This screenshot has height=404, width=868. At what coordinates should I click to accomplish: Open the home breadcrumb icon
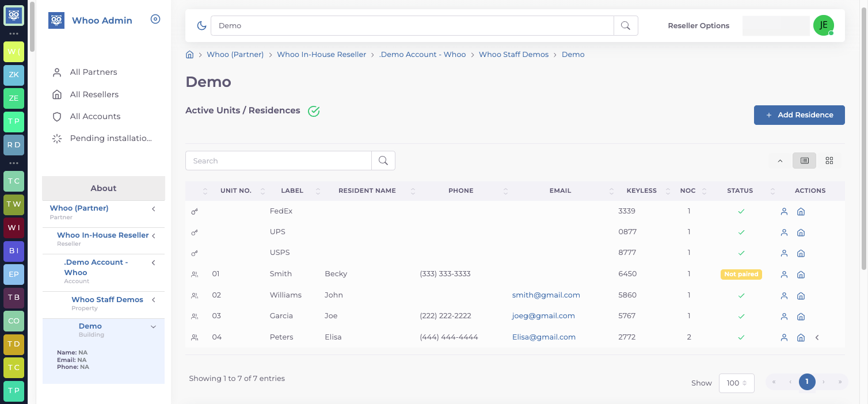189,55
